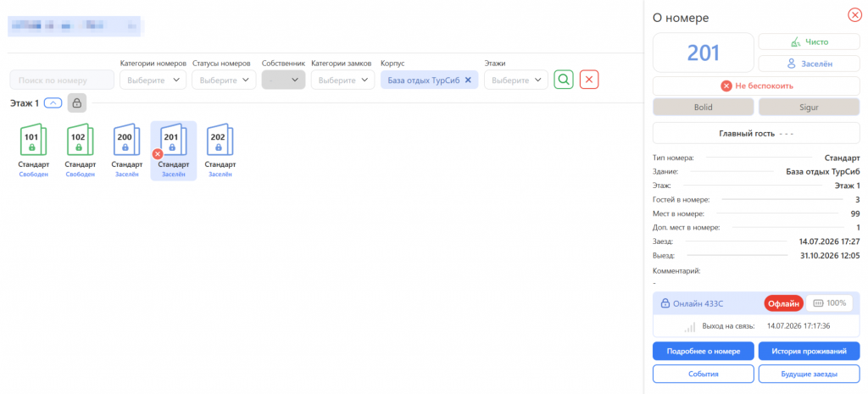Close the О номере panel

click(x=854, y=15)
